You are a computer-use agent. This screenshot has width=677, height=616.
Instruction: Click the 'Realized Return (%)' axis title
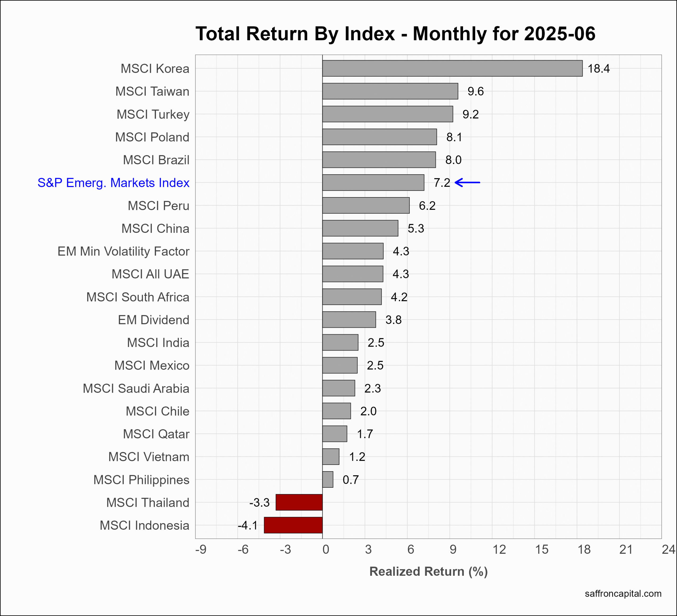point(428,572)
